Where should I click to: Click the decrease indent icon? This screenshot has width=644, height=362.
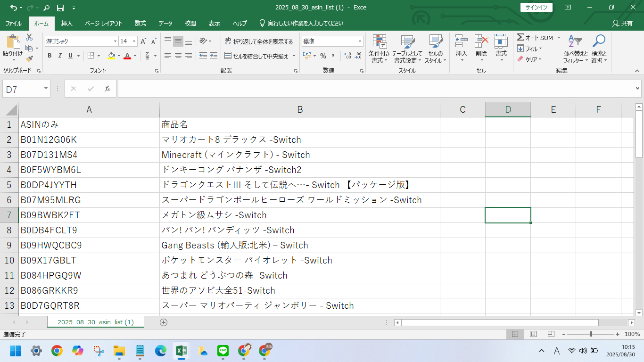pos(203,56)
